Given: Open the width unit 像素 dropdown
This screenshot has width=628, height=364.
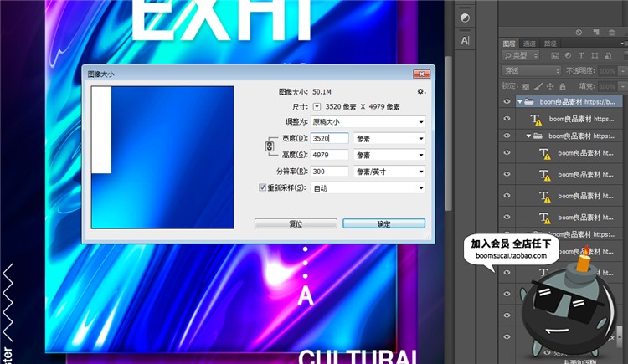Looking at the screenshot, I should (389, 139).
